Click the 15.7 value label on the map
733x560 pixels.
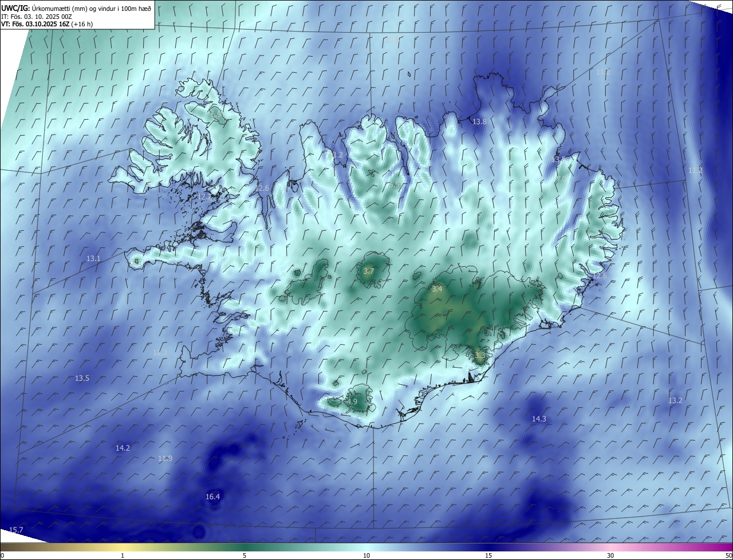[x=16, y=530]
